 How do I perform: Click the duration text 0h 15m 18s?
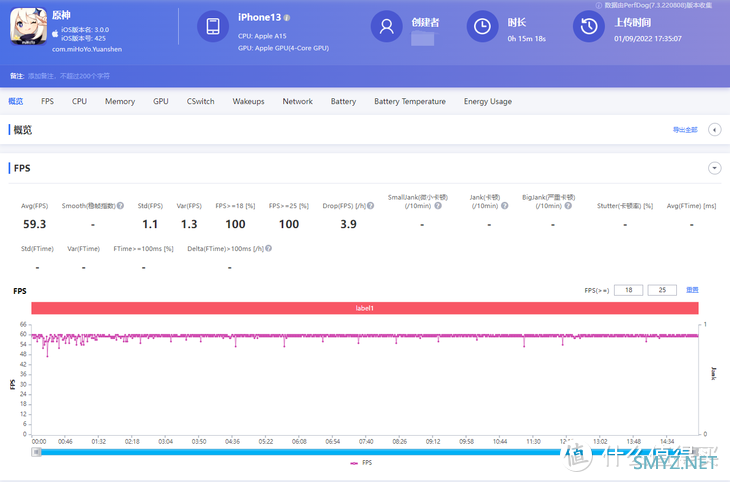tap(527, 39)
